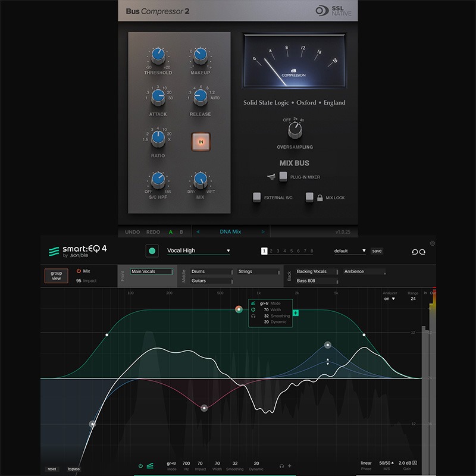Click the smart filter icon in popup
Image resolution: width=476 pixels, height=476 pixels.
click(253, 303)
